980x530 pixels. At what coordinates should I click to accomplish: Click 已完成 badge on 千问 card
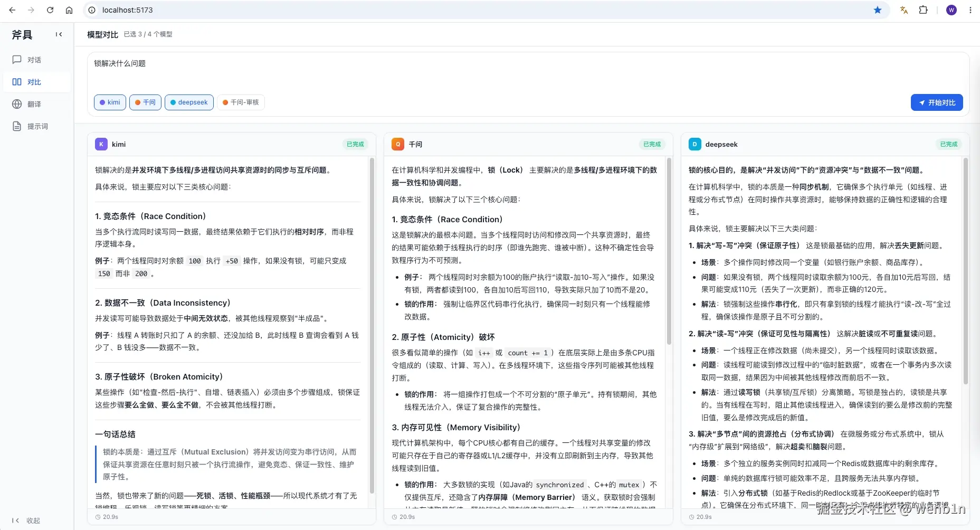coord(652,144)
